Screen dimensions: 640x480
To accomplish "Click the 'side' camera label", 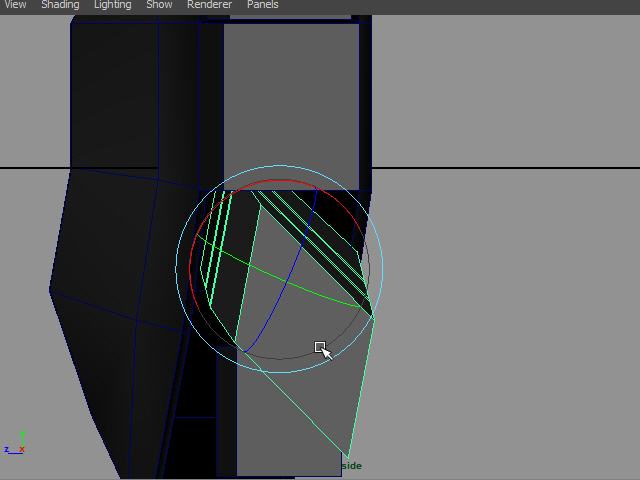I will click(x=351, y=466).
